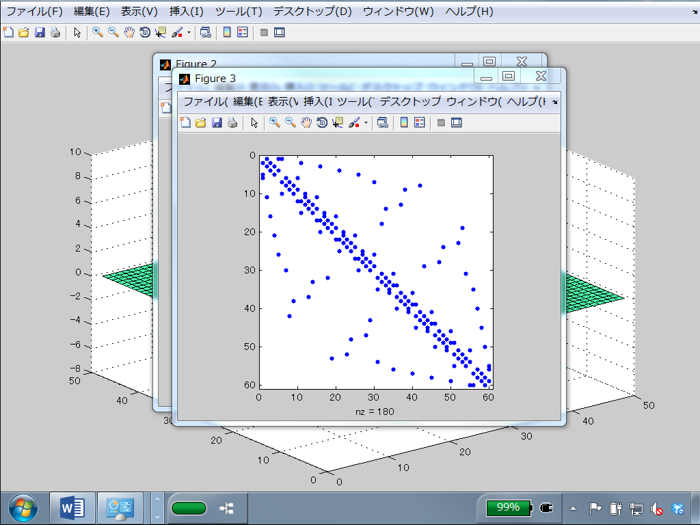Open ファイル(F) menu in main window
This screenshot has height=525, width=700.
click(x=34, y=12)
